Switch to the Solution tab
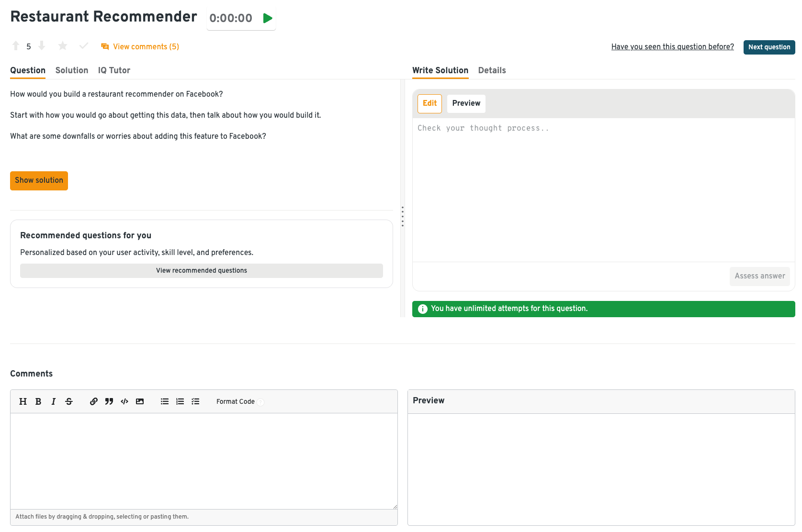The image size is (802, 532). [x=72, y=70]
